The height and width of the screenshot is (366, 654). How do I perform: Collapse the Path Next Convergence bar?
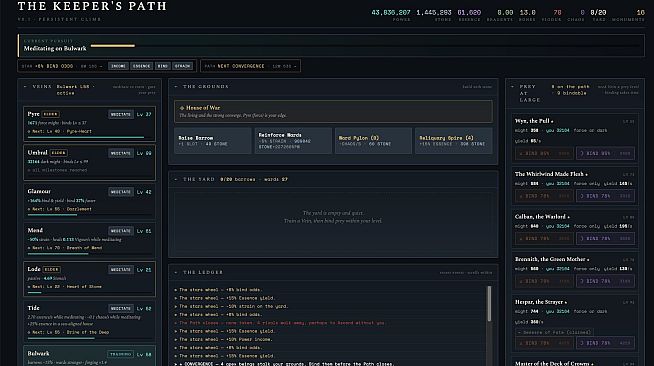click(295, 66)
